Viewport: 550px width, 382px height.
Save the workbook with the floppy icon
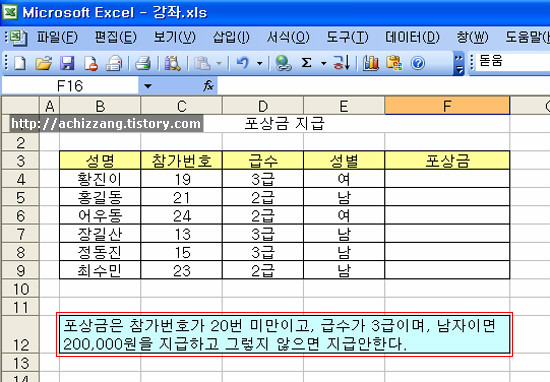point(67,63)
